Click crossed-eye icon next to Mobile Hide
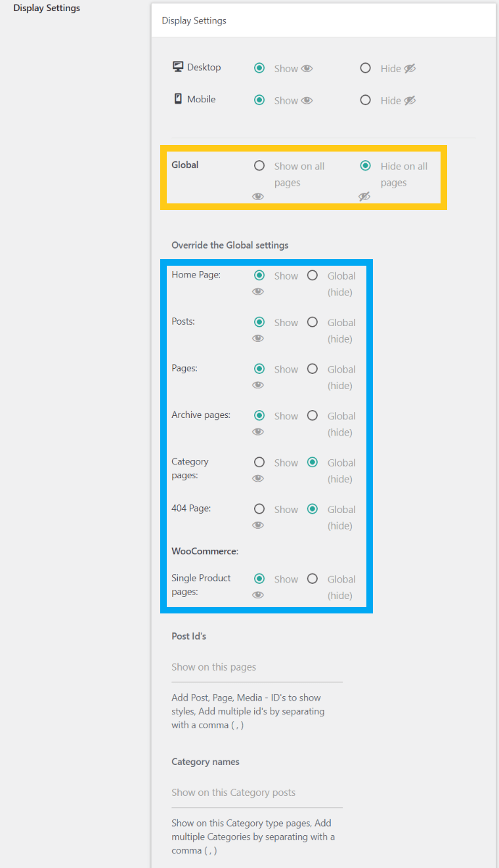499x868 pixels. (x=410, y=100)
